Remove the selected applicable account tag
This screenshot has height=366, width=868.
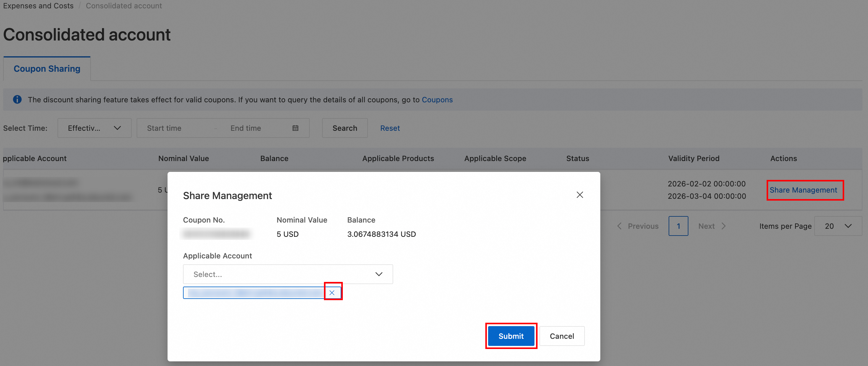pyautogui.click(x=332, y=292)
